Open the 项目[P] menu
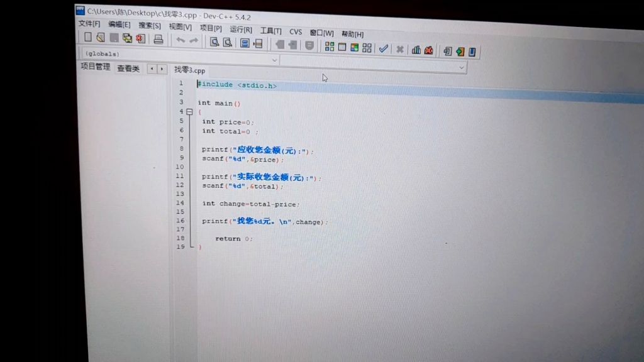The width and height of the screenshot is (644, 362). (x=211, y=28)
